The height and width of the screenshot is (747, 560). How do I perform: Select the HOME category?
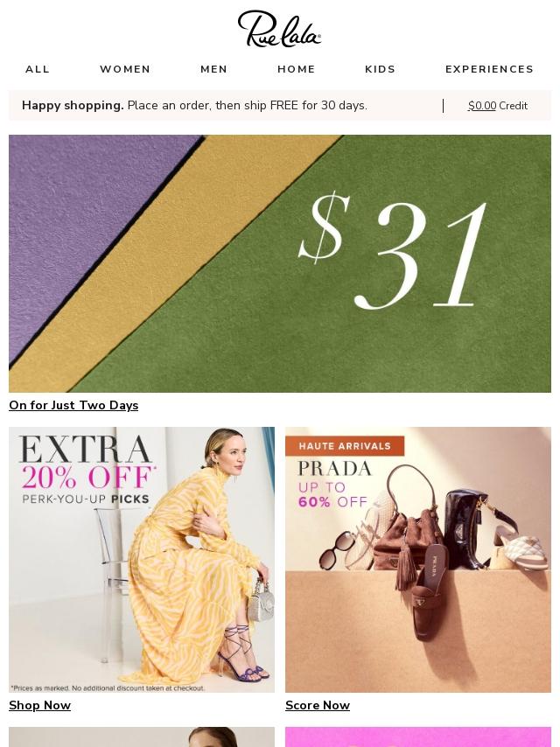point(296,69)
